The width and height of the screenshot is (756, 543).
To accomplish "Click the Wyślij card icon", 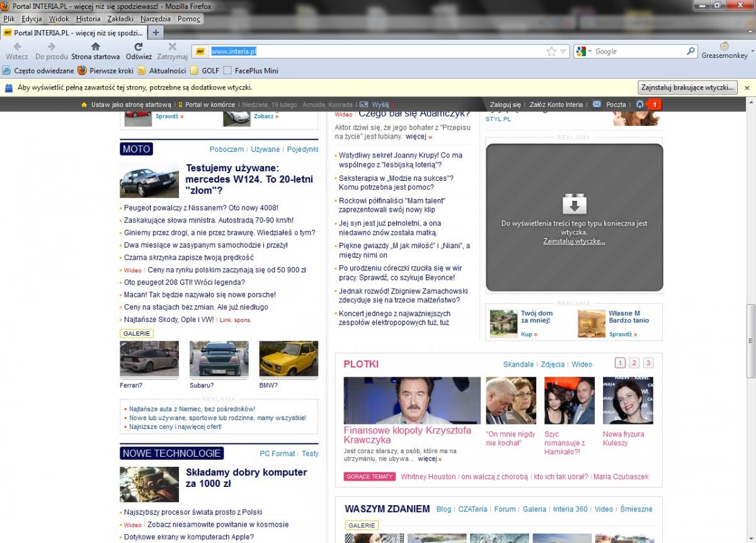I will click(364, 105).
